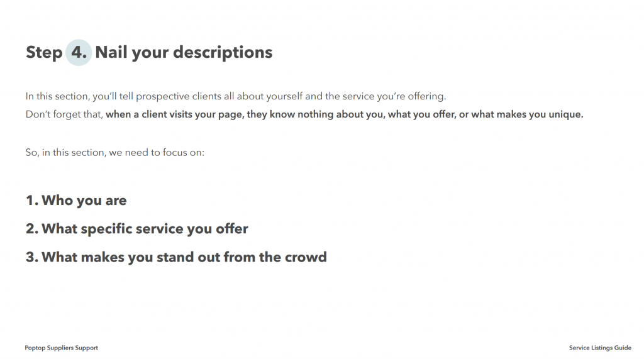Click the number "3." before "What makes you stand out"
The width and height of the screenshot is (644, 359).
tap(32, 257)
